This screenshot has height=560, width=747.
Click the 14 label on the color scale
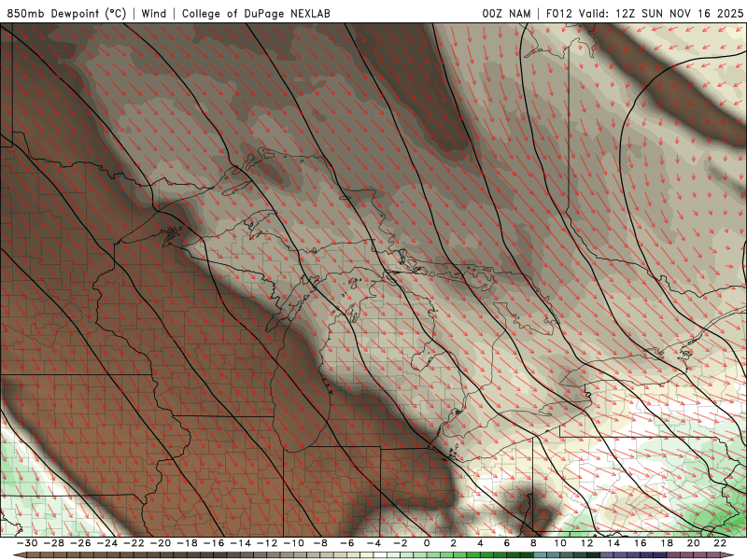(x=613, y=543)
